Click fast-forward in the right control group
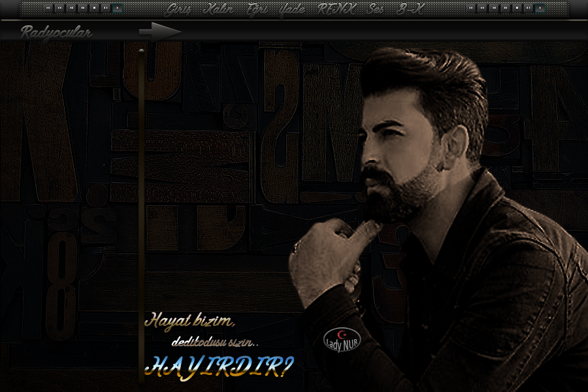Viewport: 588px width, 392px height. click(x=471, y=8)
